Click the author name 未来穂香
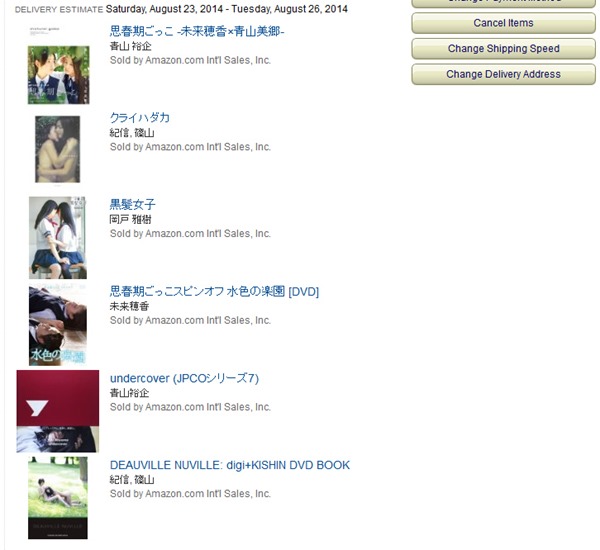600x550 pixels. pos(129,306)
